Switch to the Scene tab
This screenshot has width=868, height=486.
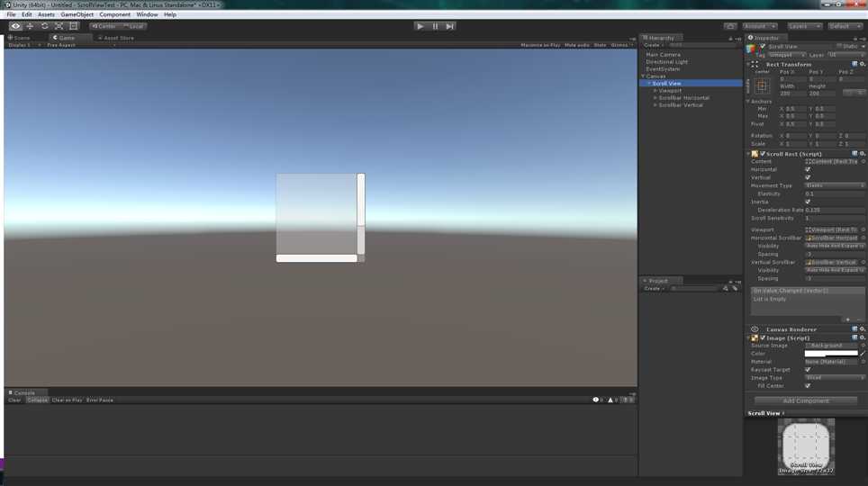[20, 38]
